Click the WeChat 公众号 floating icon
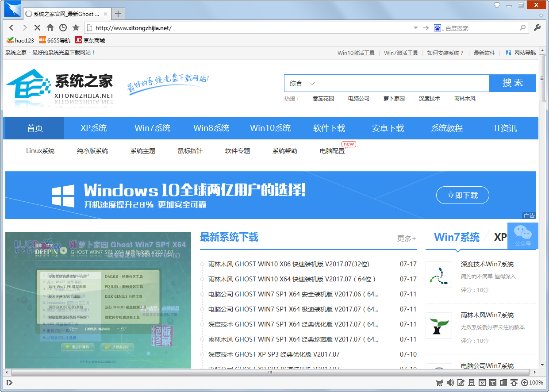This screenshot has height=392, width=549. click(x=522, y=236)
